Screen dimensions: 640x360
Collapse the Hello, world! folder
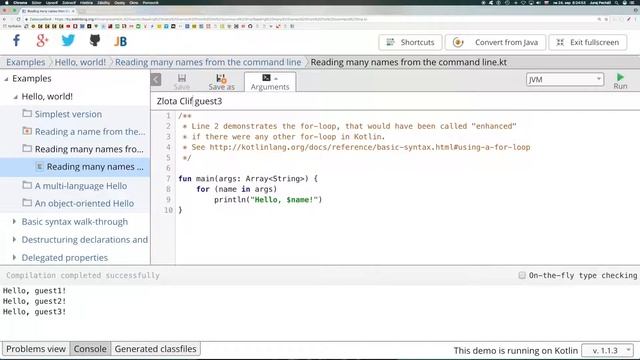[16, 97]
